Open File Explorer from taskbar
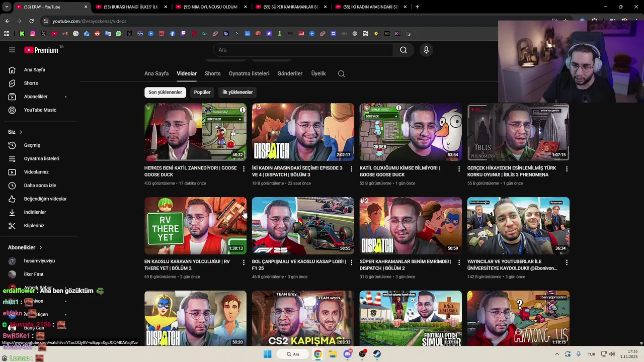Image resolution: width=644 pixels, height=362 pixels. click(333, 354)
